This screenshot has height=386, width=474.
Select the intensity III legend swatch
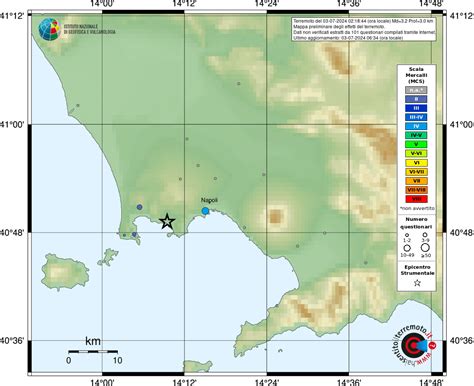(416, 108)
